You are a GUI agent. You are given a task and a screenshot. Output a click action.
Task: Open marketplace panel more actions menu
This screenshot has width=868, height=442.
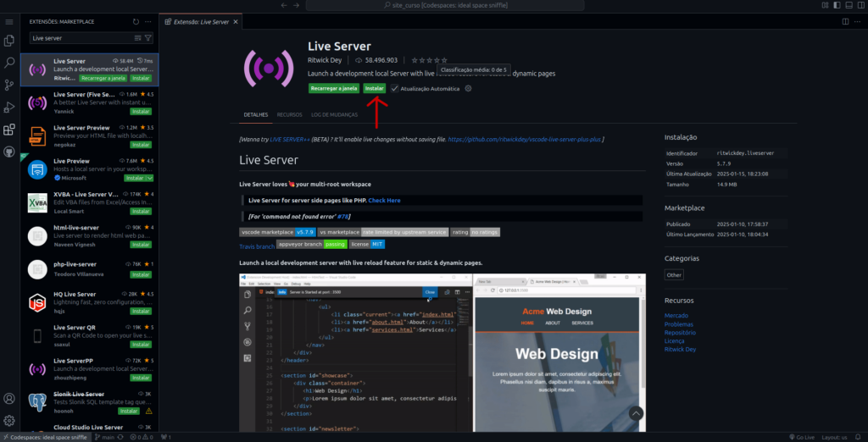pos(148,21)
